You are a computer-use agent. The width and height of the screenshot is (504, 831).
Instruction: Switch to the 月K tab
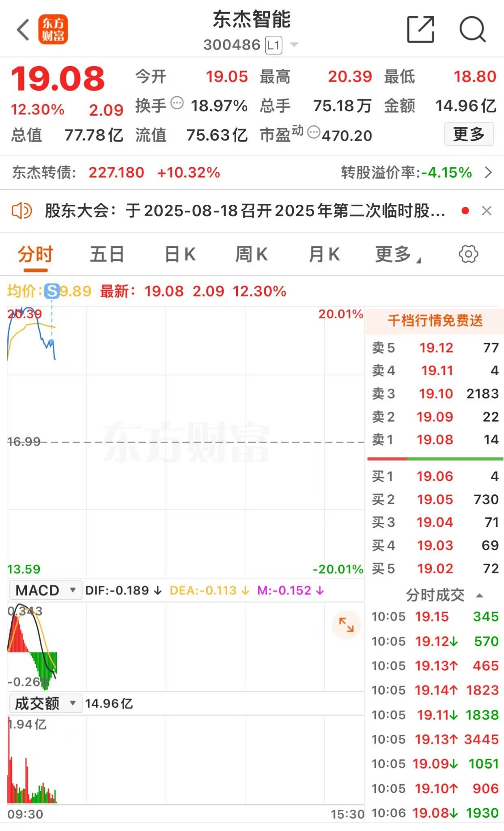tap(324, 255)
